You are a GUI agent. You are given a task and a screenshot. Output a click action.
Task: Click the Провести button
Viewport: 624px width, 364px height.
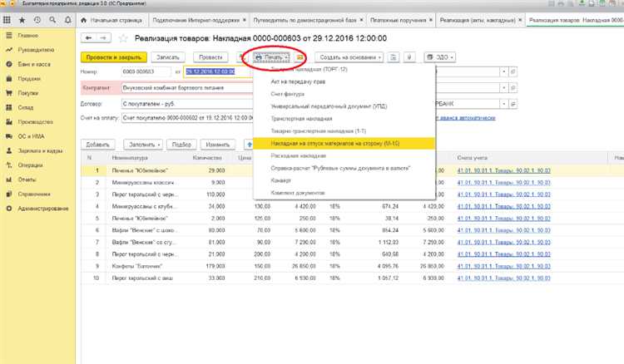tap(210, 57)
